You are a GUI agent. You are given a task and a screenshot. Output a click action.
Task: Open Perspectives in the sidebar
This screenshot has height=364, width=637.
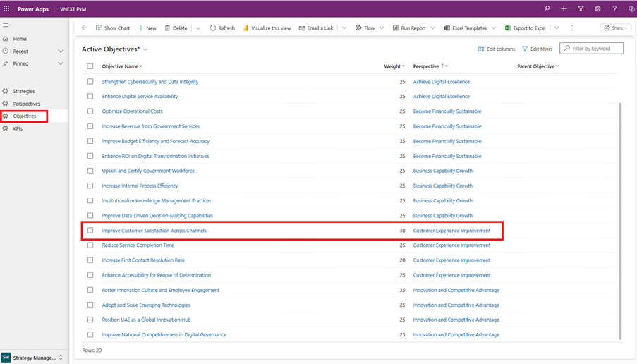(26, 104)
